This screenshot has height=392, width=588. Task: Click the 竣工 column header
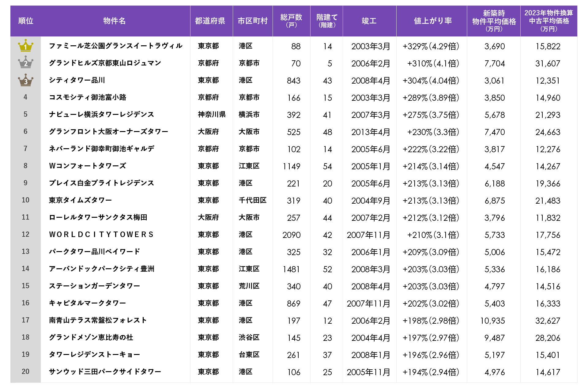pos(369,21)
